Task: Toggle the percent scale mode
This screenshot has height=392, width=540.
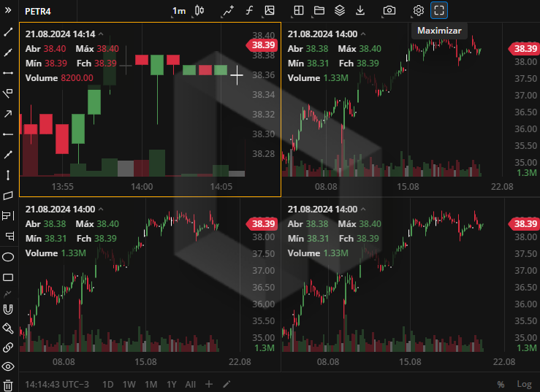Action: 501,384
